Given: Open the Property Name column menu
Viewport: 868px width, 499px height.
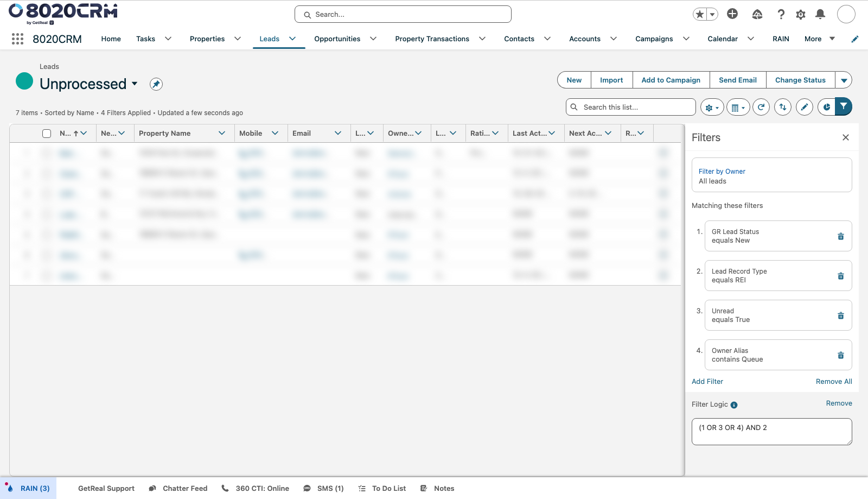Looking at the screenshot, I should (222, 133).
